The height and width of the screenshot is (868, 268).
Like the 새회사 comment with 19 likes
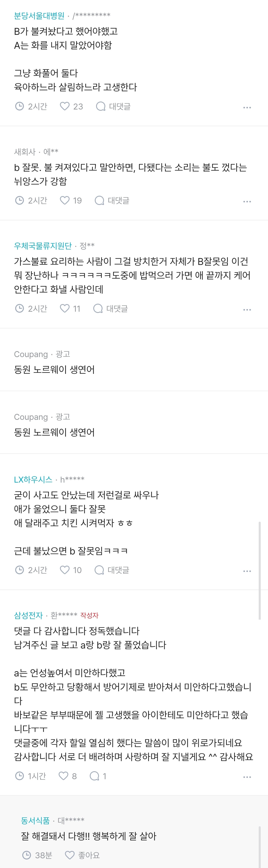click(65, 201)
